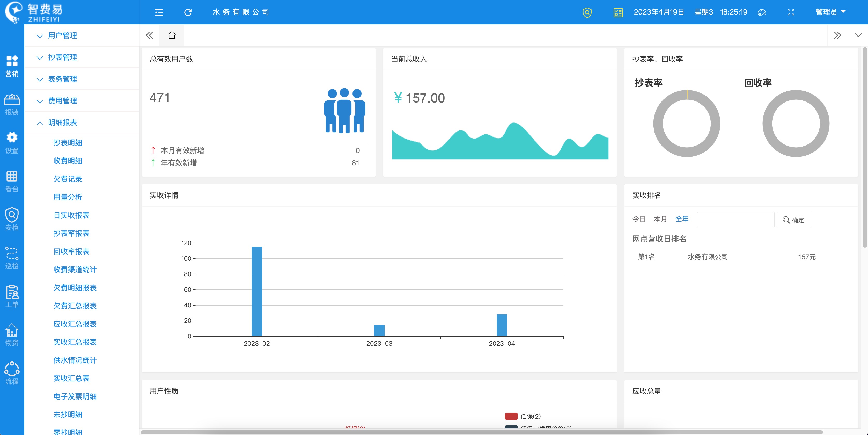868x435 pixels.
Task: Open the 物资 materials module
Action: coord(12,335)
